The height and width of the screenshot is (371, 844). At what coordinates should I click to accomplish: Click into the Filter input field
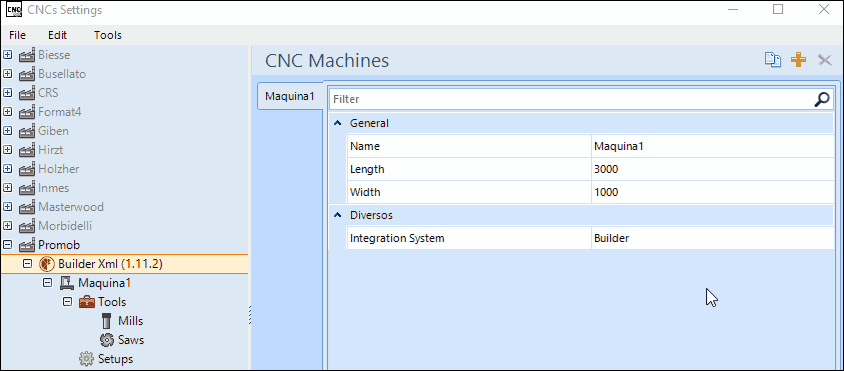pos(572,99)
